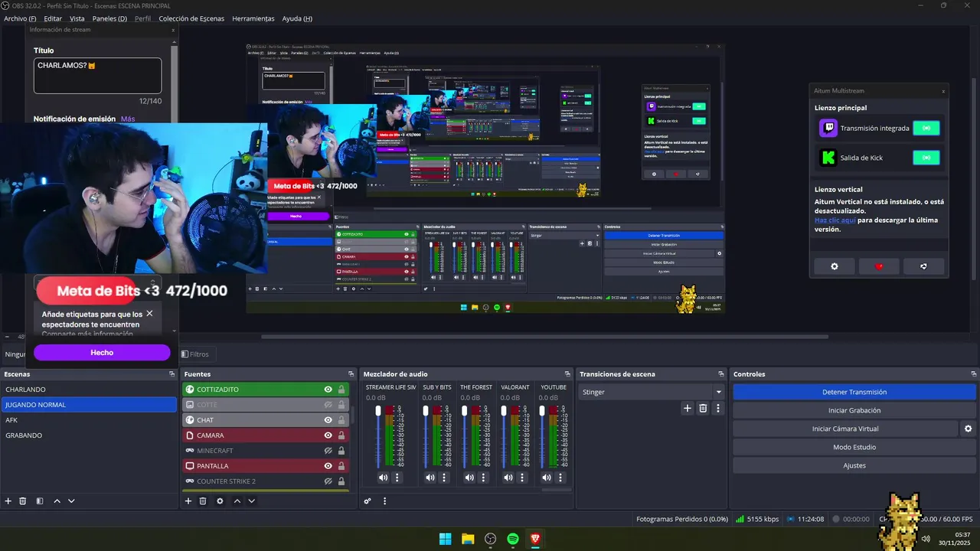Open Aitum Multistream settings gear
The image size is (980, 551).
[835, 266]
